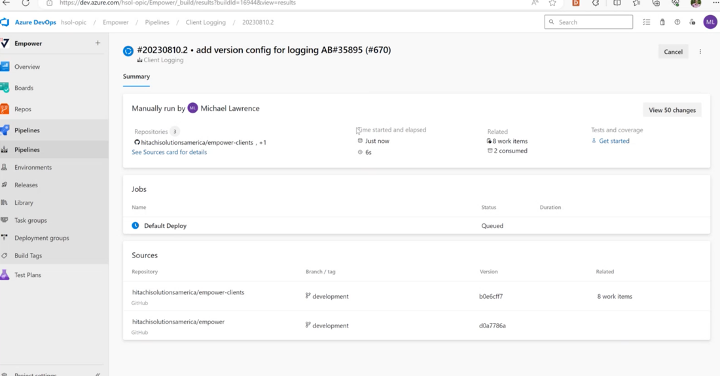Open the Default Deploy job row
This screenshot has width=720, height=376.
tap(416, 225)
